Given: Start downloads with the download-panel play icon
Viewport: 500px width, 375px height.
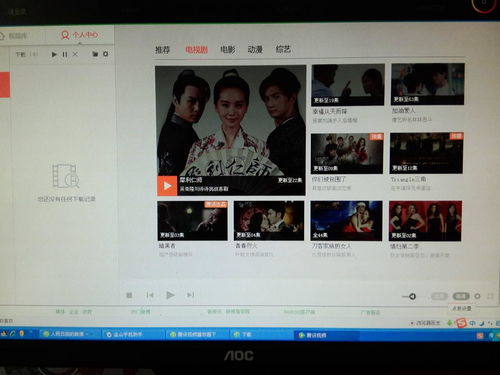Looking at the screenshot, I should tap(54, 54).
